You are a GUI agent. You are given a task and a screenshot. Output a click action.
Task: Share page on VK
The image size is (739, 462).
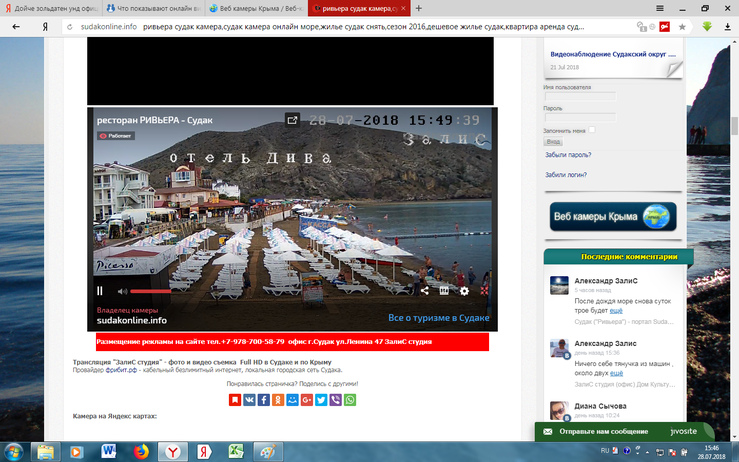(249, 400)
